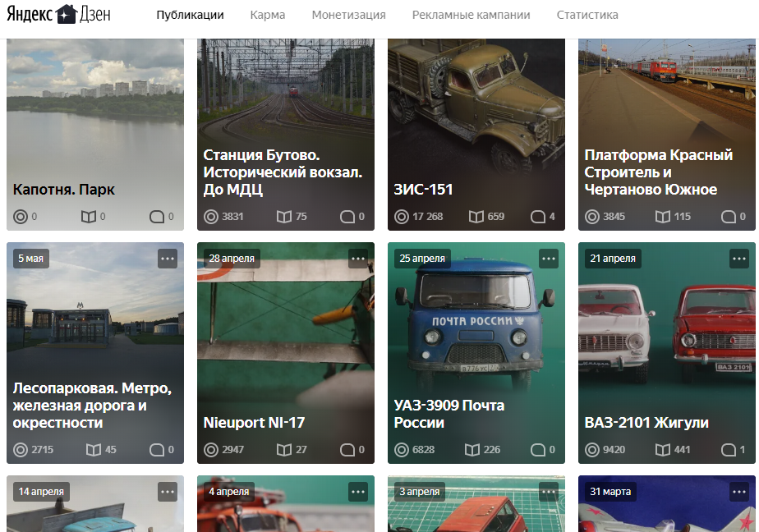This screenshot has height=532, width=759.
Task: Open options menu on the 3 апреля card
Action: [549, 492]
